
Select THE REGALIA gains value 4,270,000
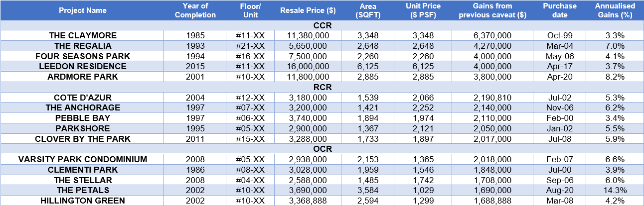pos(492,46)
